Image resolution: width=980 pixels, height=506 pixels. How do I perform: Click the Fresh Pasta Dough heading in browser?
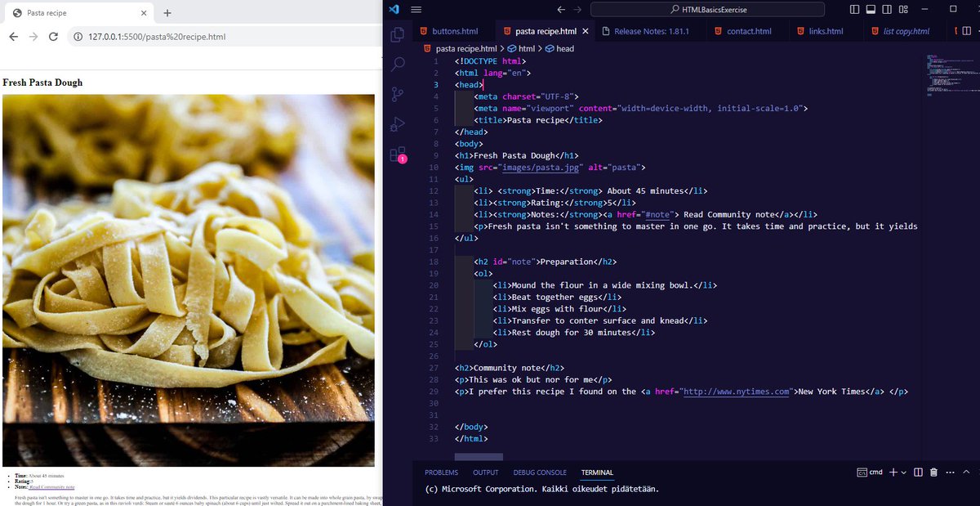(42, 83)
